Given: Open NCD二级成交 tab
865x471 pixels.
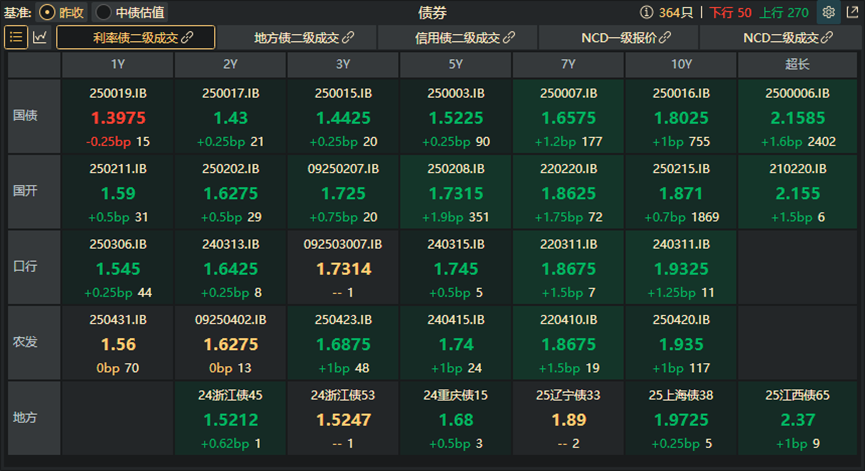Looking at the screenshot, I should (x=780, y=38).
